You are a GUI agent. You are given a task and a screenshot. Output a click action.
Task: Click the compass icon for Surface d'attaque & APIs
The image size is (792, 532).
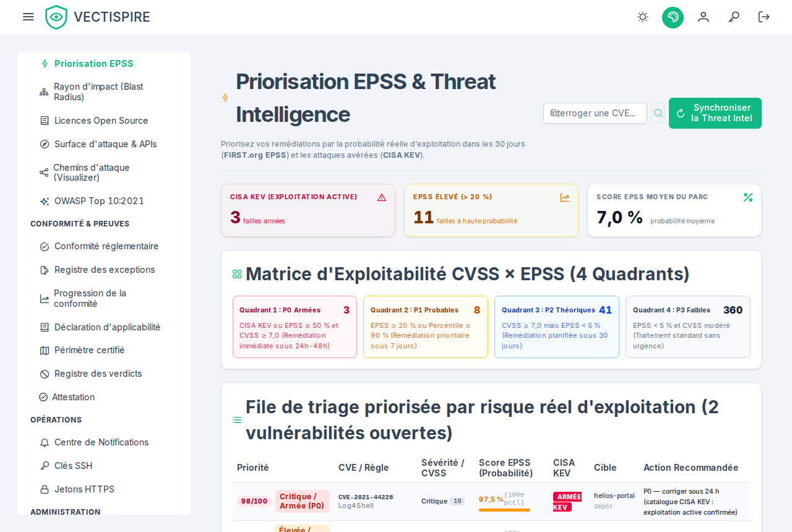tap(45, 144)
